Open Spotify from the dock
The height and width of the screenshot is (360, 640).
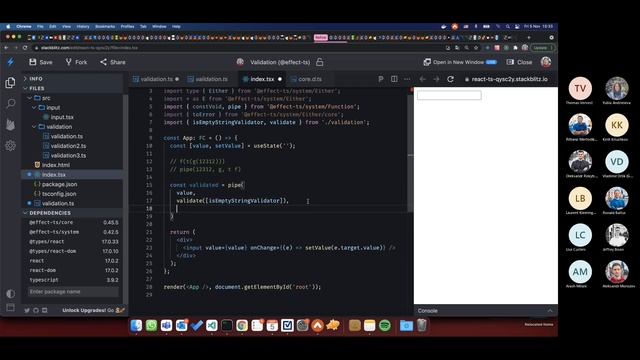[384, 325]
